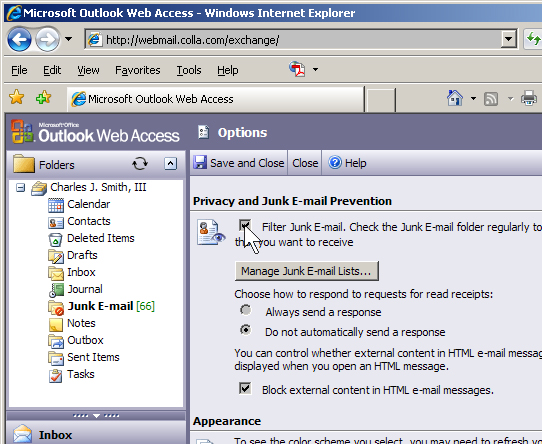
Task: Click the Inbox envelope folder icon in tree
Action: click(x=56, y=273)
